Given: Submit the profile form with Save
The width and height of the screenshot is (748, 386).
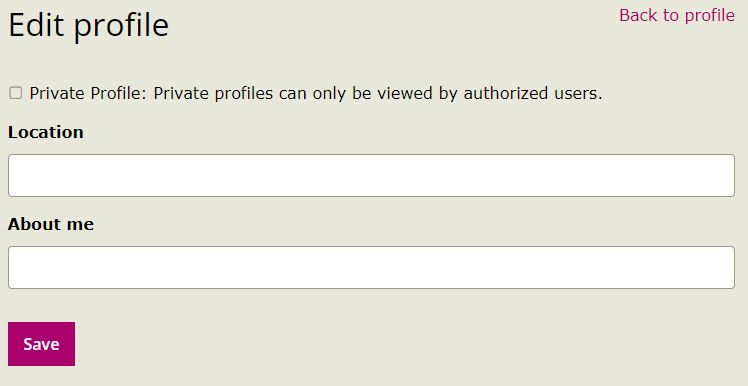Looking at the screenshot, I should pos(42,344).
